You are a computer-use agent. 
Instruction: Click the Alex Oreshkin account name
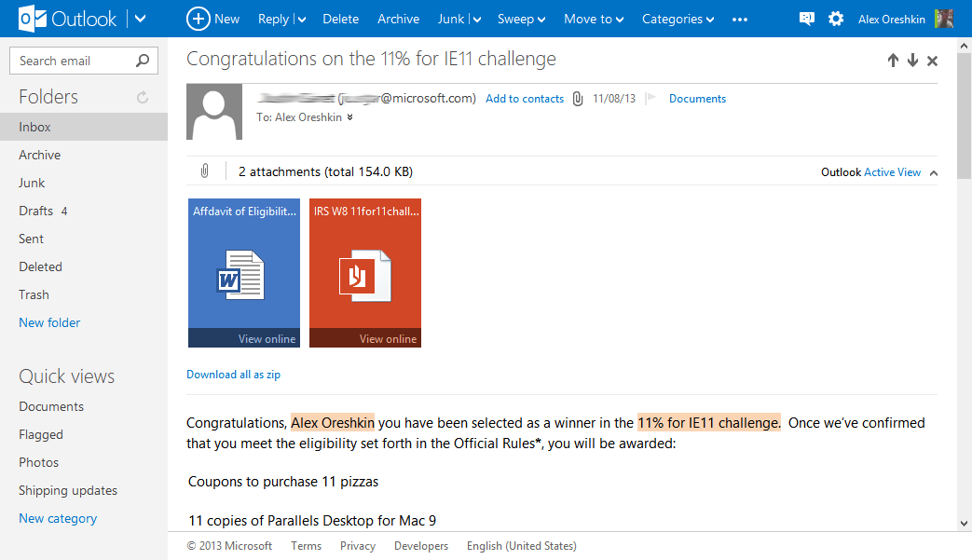click(892, 20)
